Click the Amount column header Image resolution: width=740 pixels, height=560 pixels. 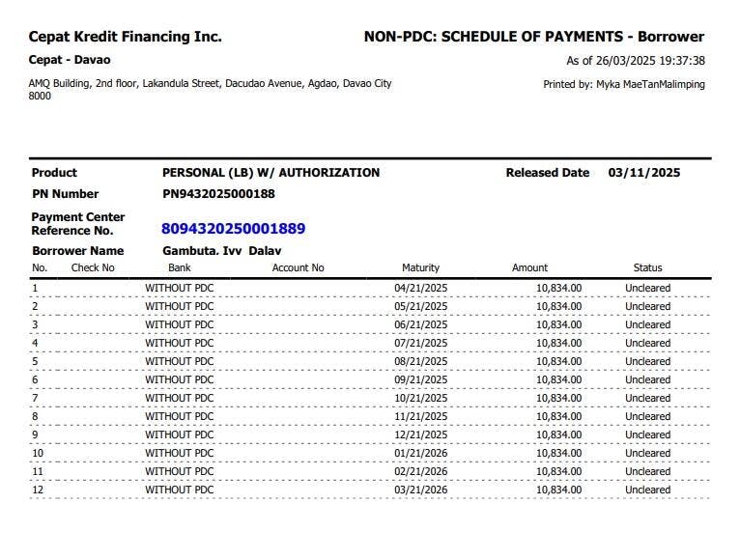[x=529, y=267]
